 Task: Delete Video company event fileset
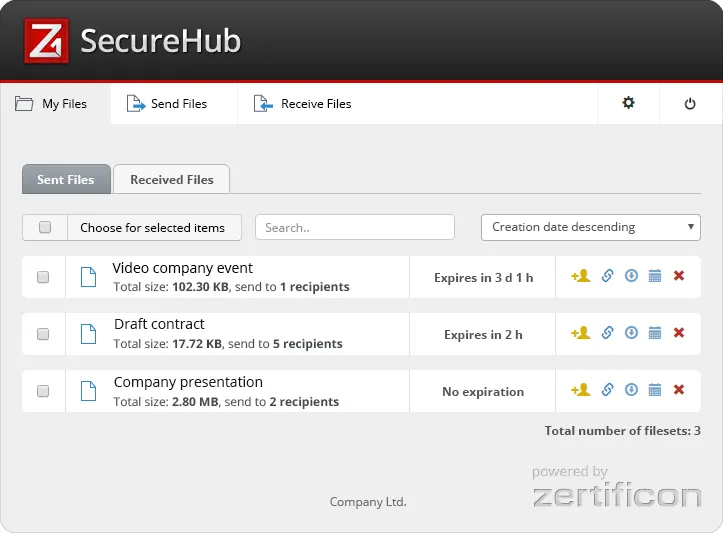[x=679, y=276]
